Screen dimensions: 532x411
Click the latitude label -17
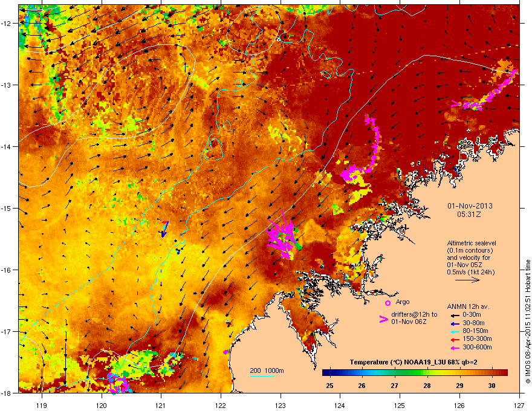coord(6,331)
